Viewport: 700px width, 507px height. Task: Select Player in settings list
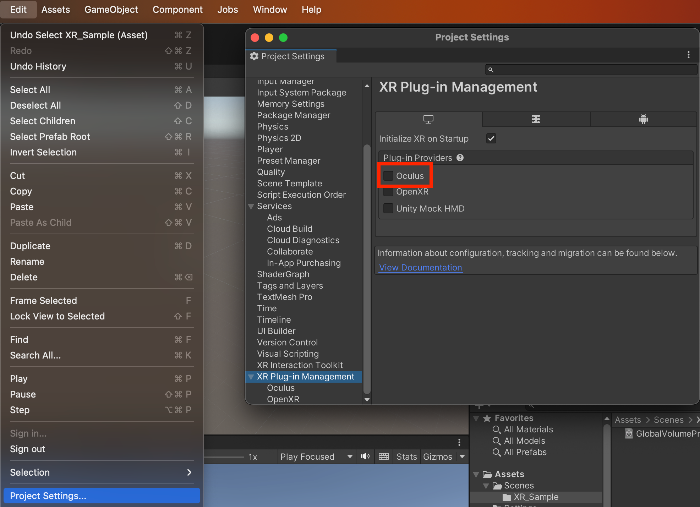(x=270, y=150)
